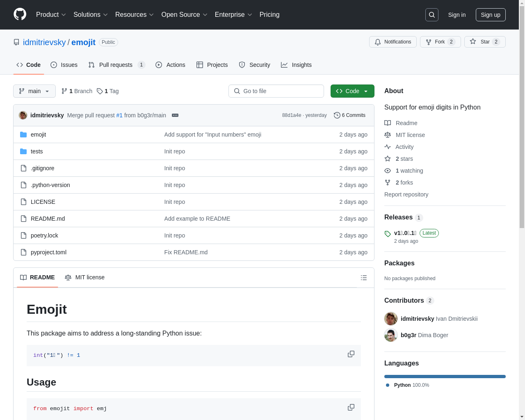Click the forks icon in About

[388, 183]
